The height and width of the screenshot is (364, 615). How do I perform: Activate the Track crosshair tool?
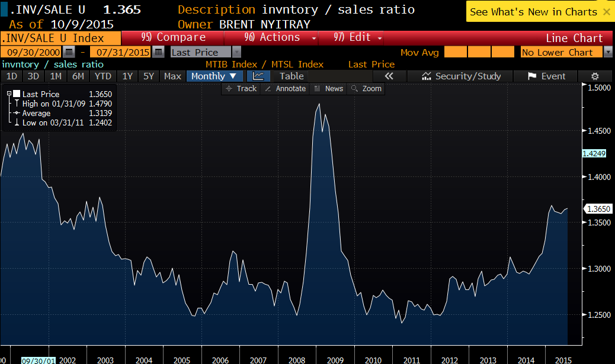pos(241,88)
